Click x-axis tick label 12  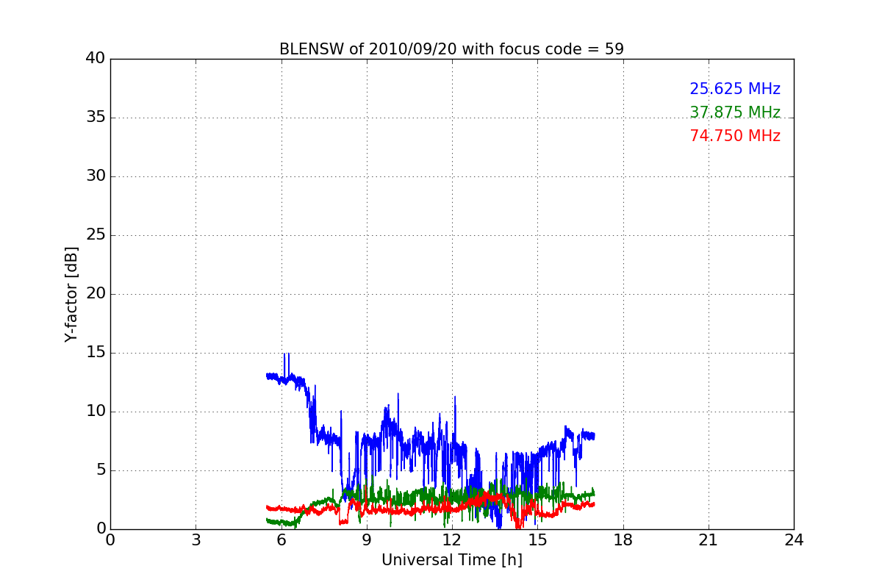[452, 540]
